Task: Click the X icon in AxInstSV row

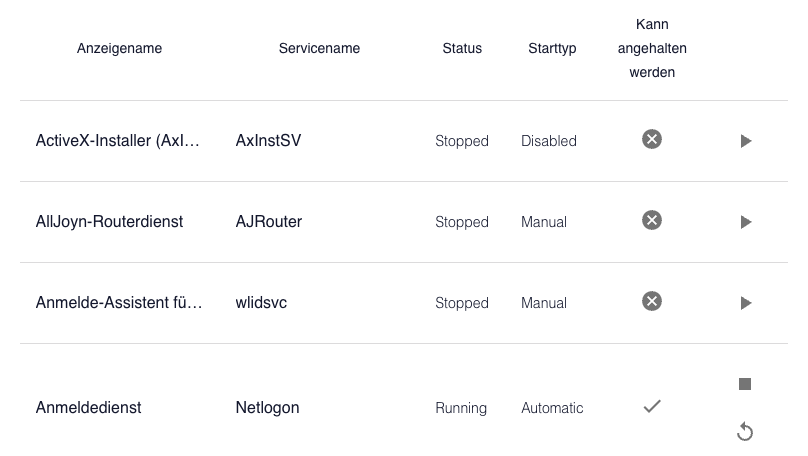Action: 652,139
